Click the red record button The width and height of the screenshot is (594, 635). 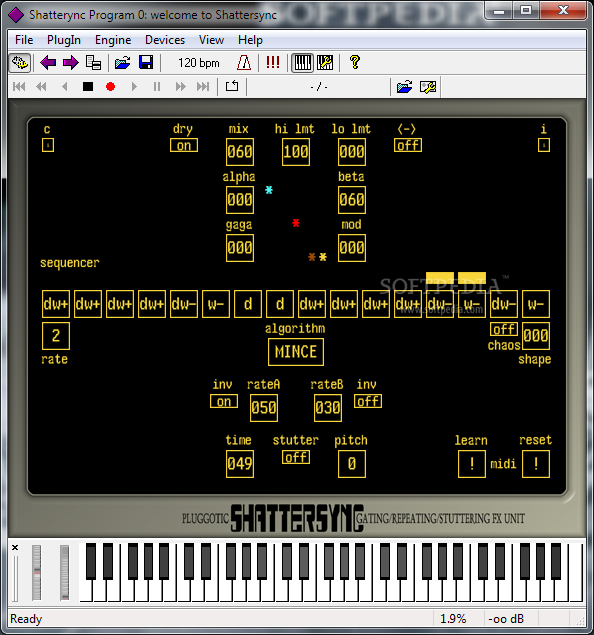point(110,87)
